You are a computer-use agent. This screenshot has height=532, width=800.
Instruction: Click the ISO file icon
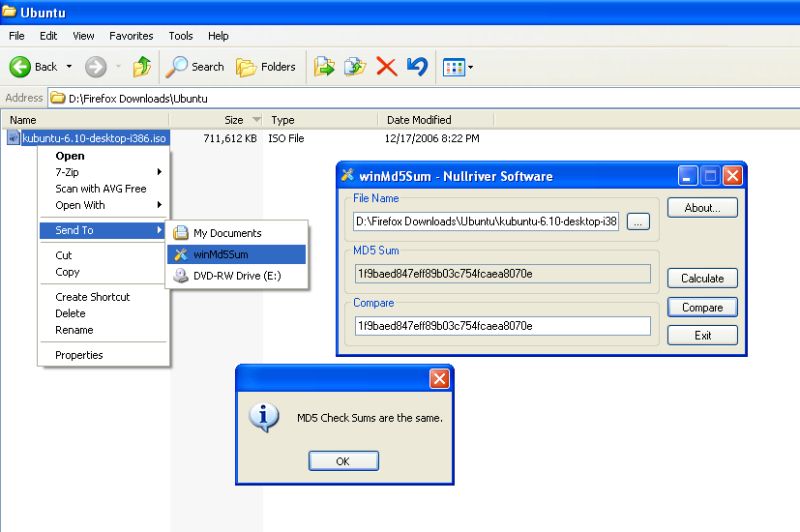click(x=13, y=138)
